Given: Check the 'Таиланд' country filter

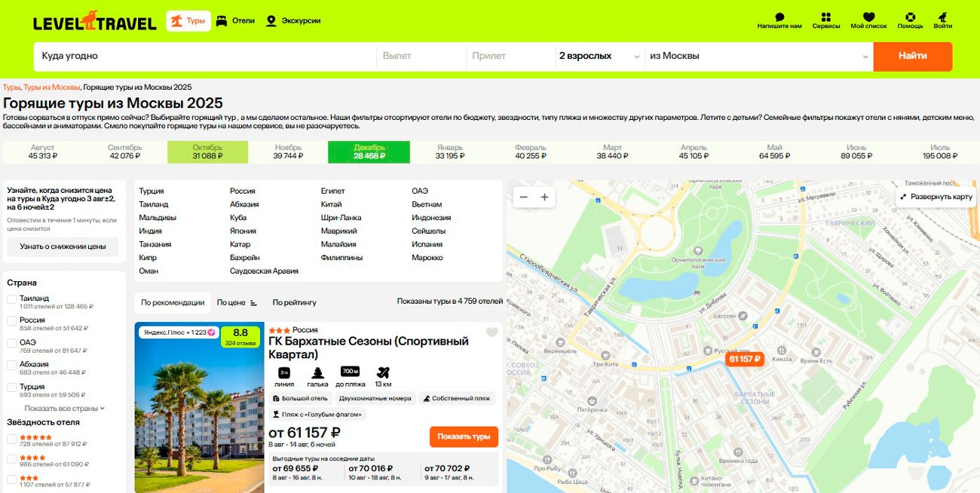Looking at the screenshot, I should click(12, 299).
